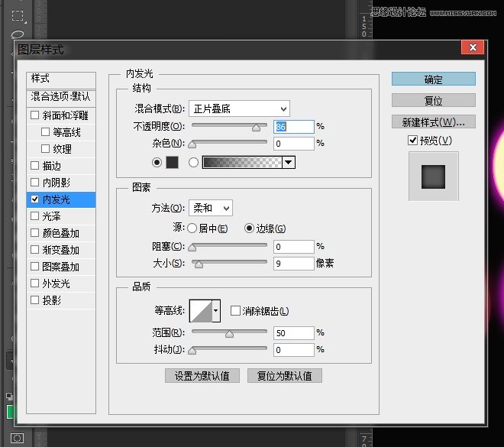The width and height of the screenshot is (504, 447).
Task: Open 混合选项:默认 settings
Action: (x=61, y=97)
